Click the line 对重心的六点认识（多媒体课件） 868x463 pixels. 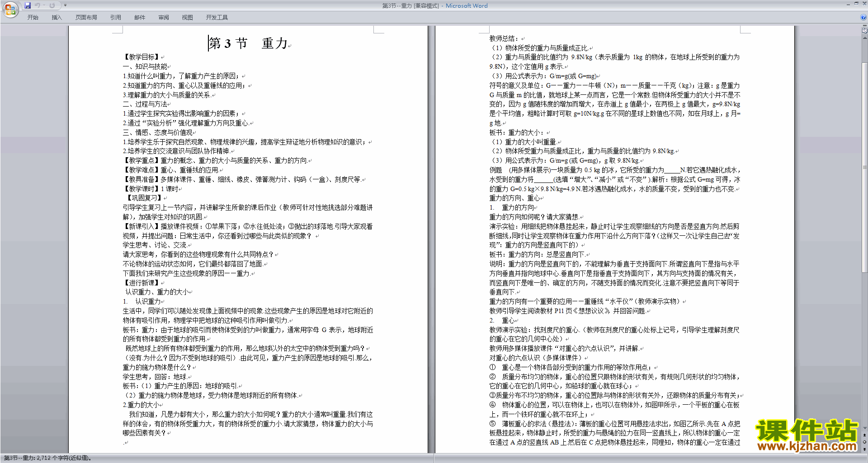[536, 358]
